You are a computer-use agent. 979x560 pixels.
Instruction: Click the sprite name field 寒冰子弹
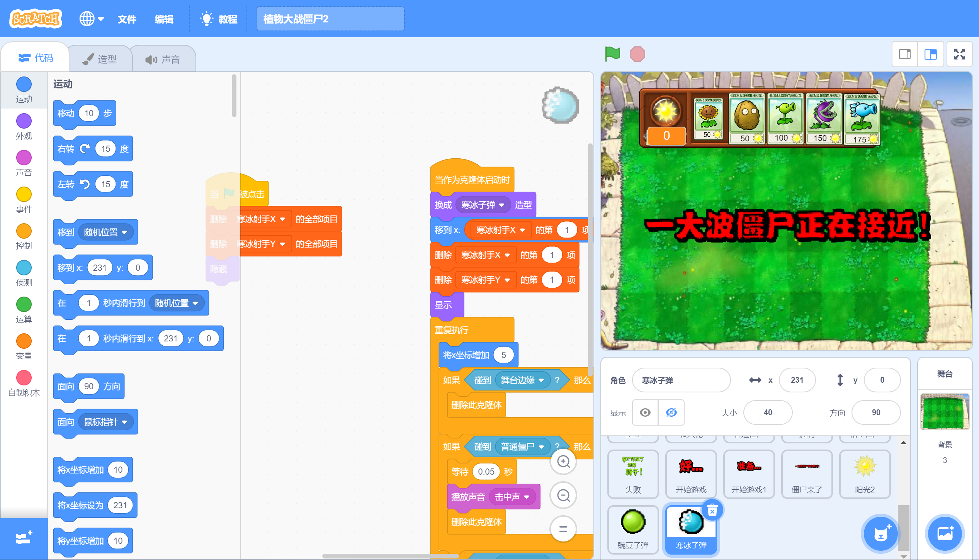click(681, 380)
